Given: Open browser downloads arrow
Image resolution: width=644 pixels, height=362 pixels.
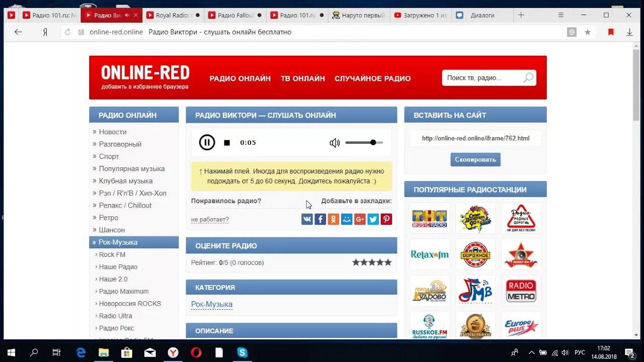Looking at the screenshot, I should [x=629, y=32].
